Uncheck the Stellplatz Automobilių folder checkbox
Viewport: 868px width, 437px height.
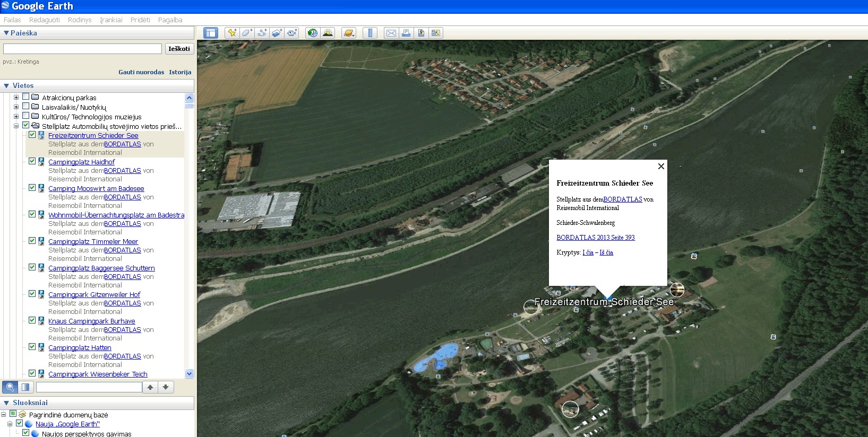coord(25,125)
